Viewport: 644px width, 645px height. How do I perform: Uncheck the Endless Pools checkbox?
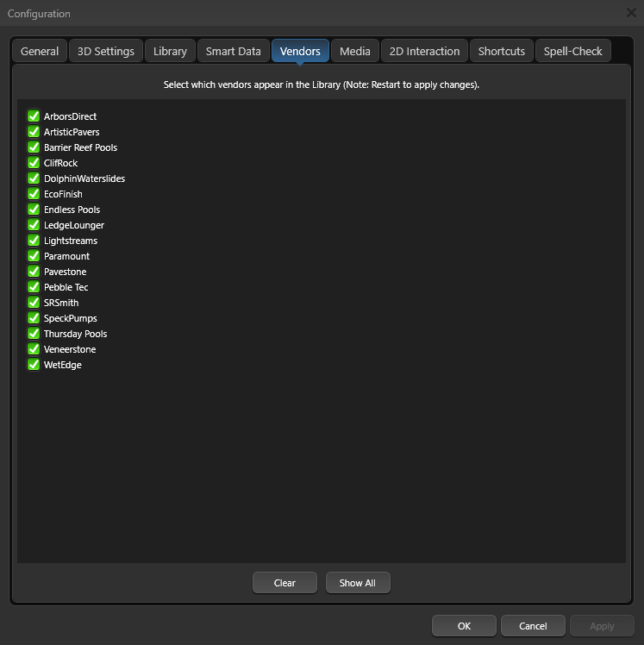[34, 210]
